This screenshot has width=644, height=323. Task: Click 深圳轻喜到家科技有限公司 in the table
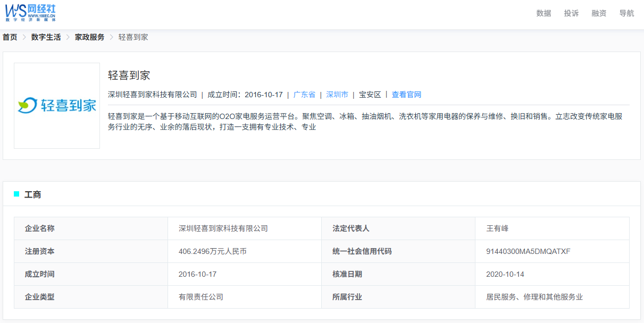click(x=223, y=228)
